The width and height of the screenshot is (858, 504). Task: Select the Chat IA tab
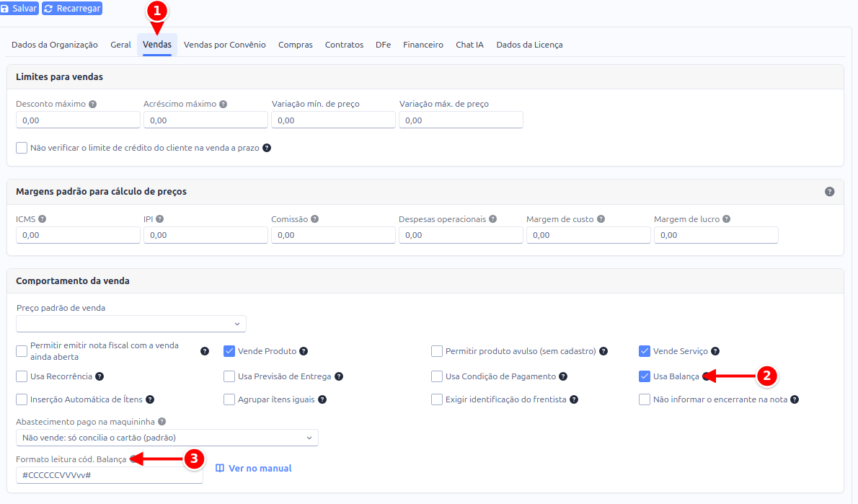(469, 45)
